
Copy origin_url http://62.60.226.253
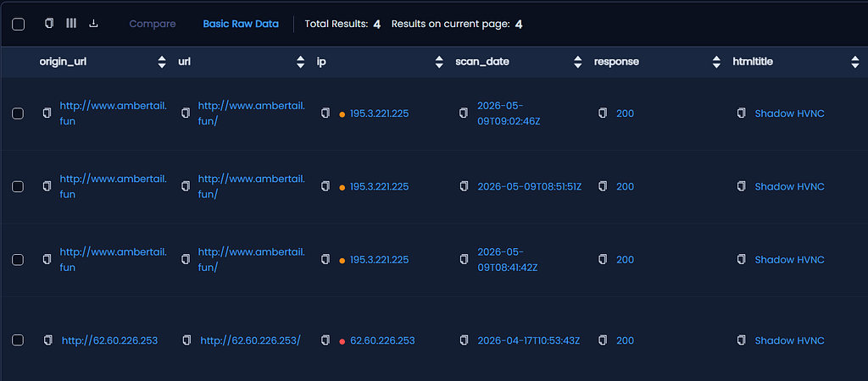click(x=48, y=340)
